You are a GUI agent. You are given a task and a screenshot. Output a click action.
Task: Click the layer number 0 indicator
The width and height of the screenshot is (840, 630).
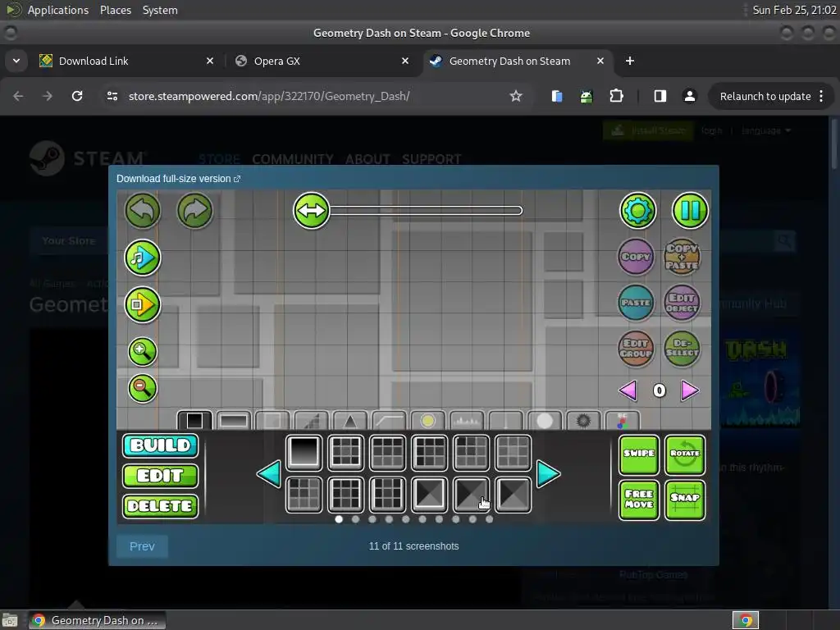pyautogui.click(x=659, y=390)
